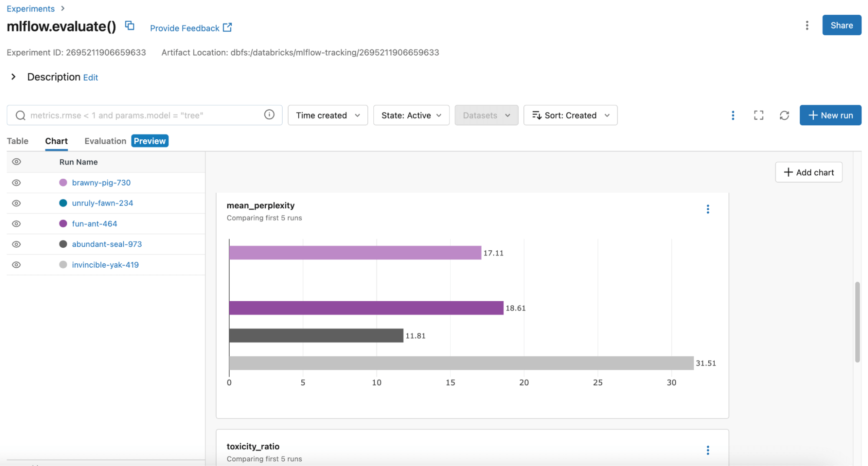This screenshot has height=466, width=868.
Task: Click the fullscreen expand icon
Action: click(x=758, y=115)
